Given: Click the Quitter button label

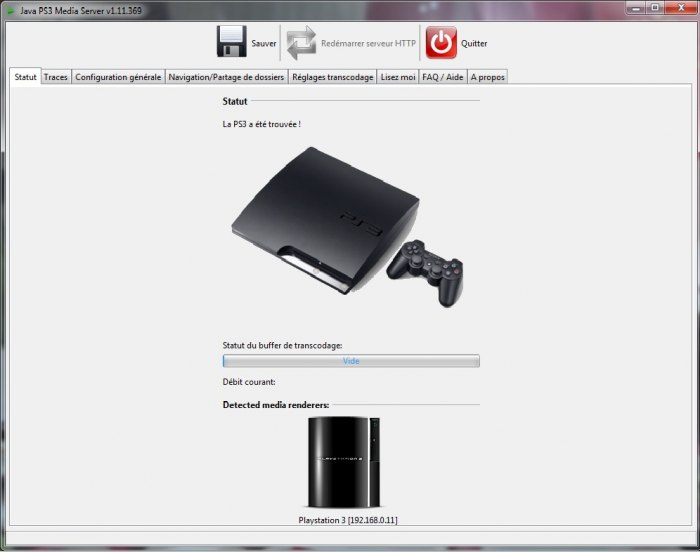Looking at the screenshot, I should (474, 43).
